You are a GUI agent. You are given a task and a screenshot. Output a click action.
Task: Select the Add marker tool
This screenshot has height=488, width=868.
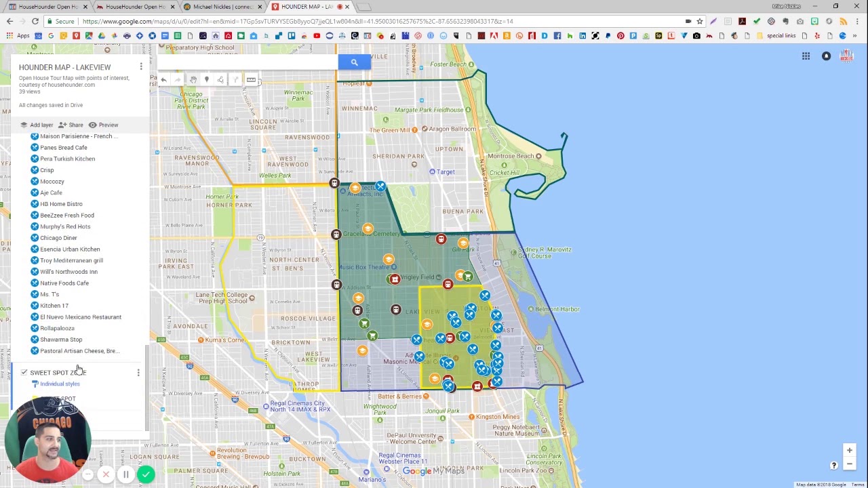(207, 80)
